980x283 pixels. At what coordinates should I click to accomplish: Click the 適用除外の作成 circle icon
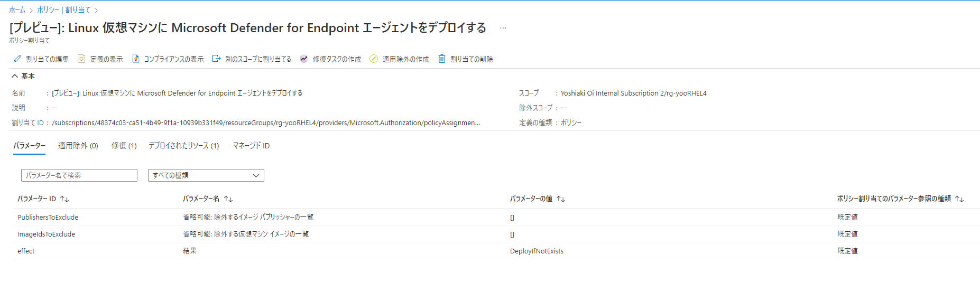[374, 59]
